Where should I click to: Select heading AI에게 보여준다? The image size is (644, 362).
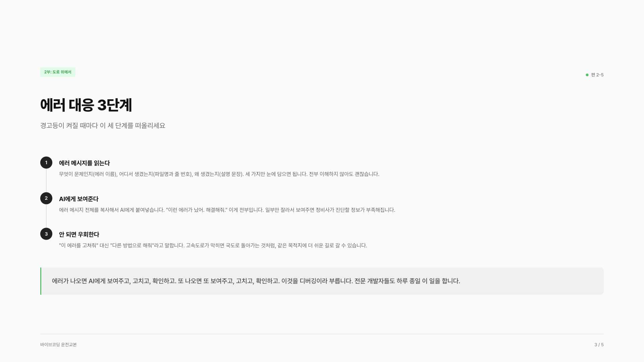(x=79, y=199)
